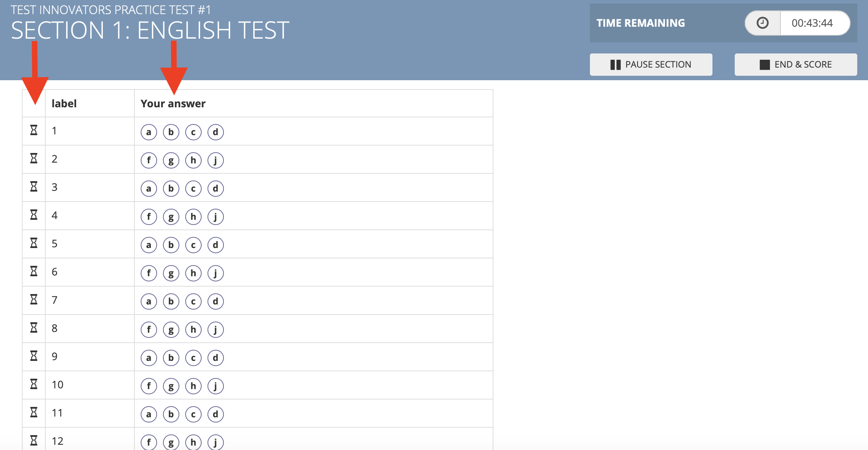Click the "label" column header
Image resolution: width=868 pixels, height=450 pixels.
64,104
